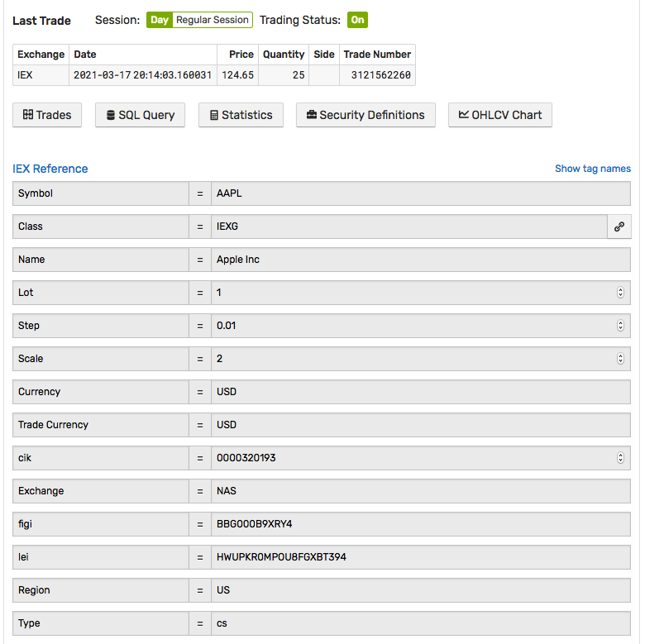
Task: Click the Scale value stepper
Action: pyautogui.click(x=620, y=359)
